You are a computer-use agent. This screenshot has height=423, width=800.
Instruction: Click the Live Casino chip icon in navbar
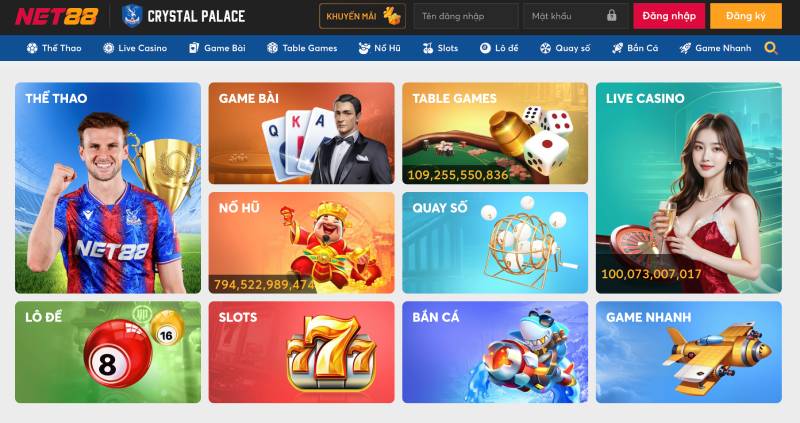click(109, 48)
